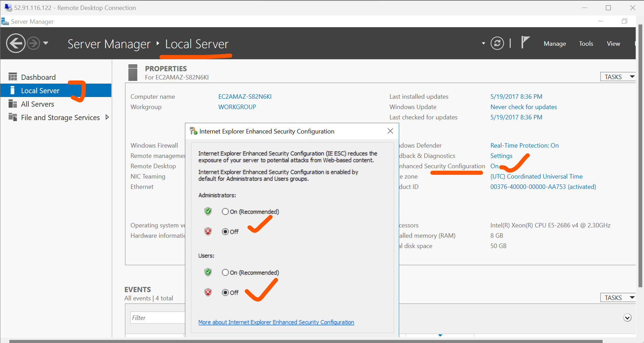Click the Product ID activated link
This screenshot has height=343, width=644.
tap(543, 187)
